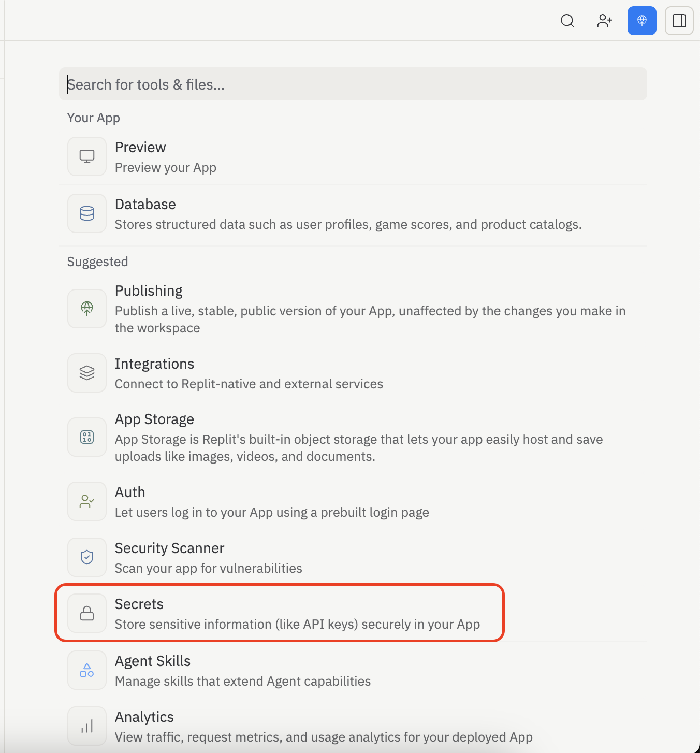Click the Auth user icon
700x753 pixels.
click(x=86, y=501)
